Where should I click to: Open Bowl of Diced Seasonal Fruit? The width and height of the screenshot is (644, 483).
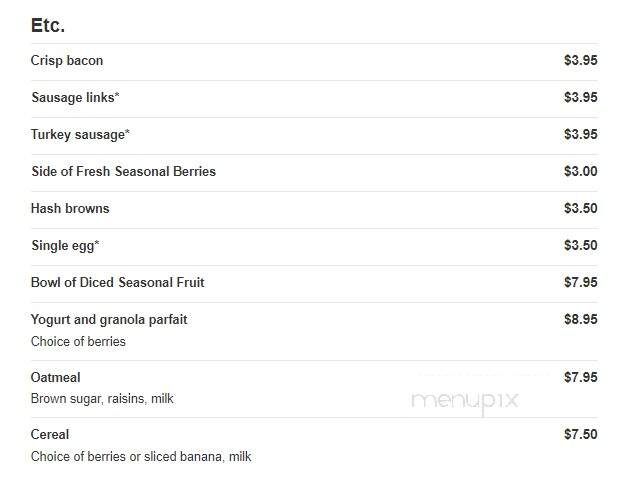pyautogui.click(x=117, y=282)
